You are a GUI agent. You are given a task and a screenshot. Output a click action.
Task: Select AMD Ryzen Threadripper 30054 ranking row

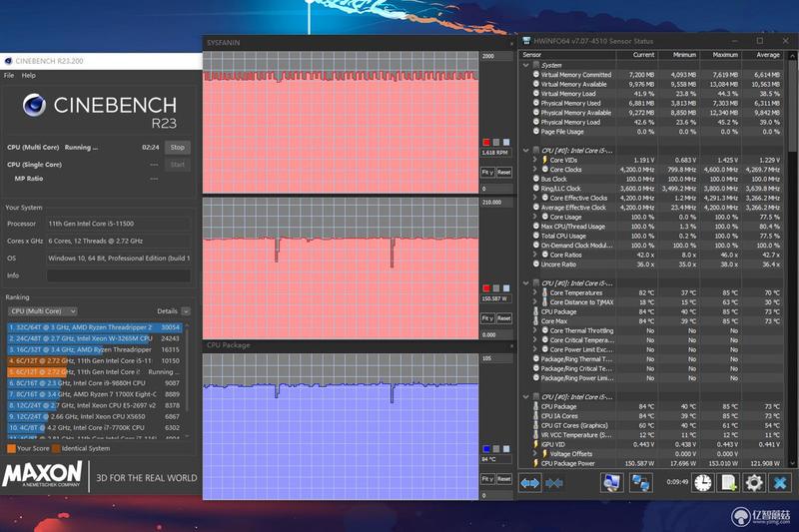click(95, 327)
